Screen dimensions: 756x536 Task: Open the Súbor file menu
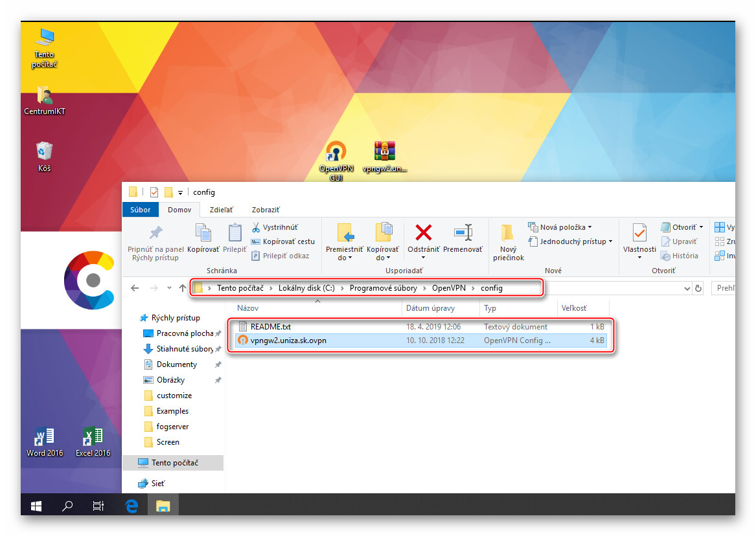pyautogui.click(x=140, y=210)
